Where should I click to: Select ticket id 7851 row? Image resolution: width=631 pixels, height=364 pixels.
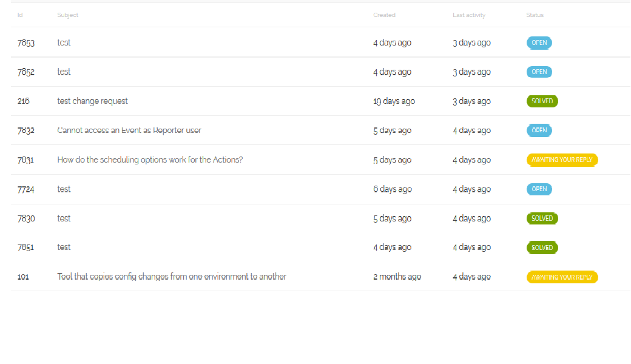coord(27,248)
